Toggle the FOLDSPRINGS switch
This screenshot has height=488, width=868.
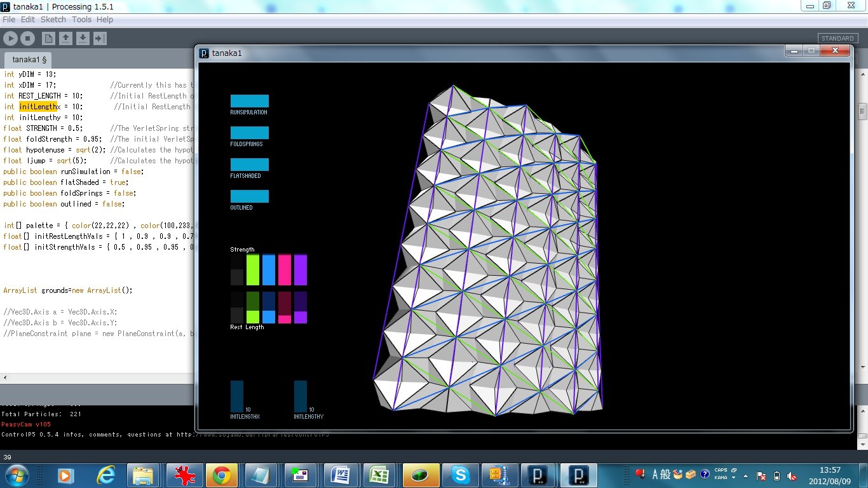tap(249, 133)
